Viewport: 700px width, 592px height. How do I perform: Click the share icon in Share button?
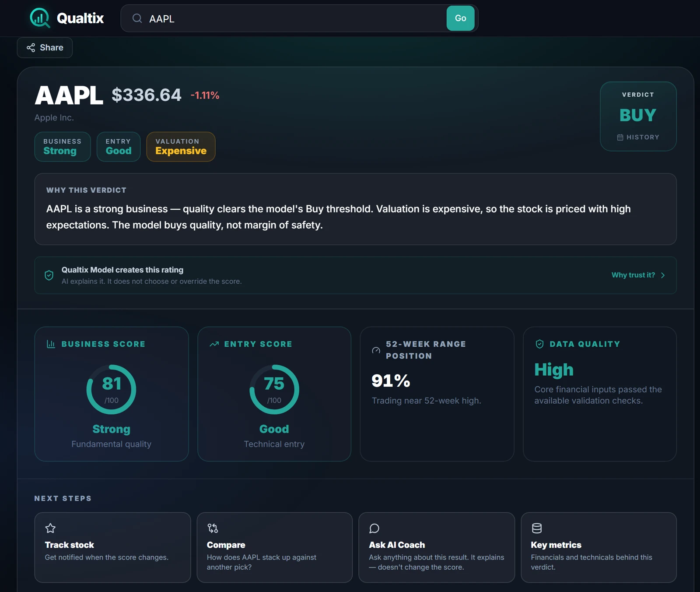click(x=31, y=48)
